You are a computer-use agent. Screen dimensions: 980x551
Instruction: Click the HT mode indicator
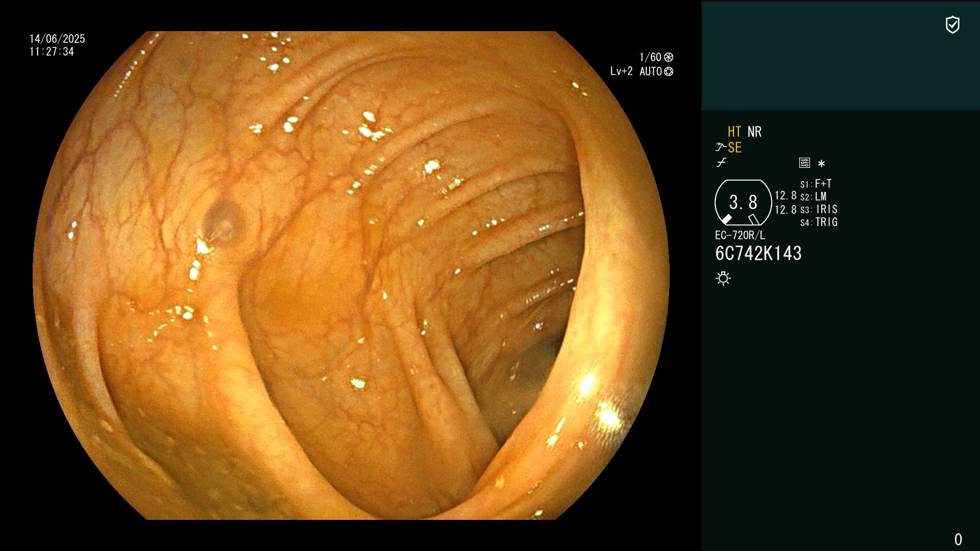734,132
